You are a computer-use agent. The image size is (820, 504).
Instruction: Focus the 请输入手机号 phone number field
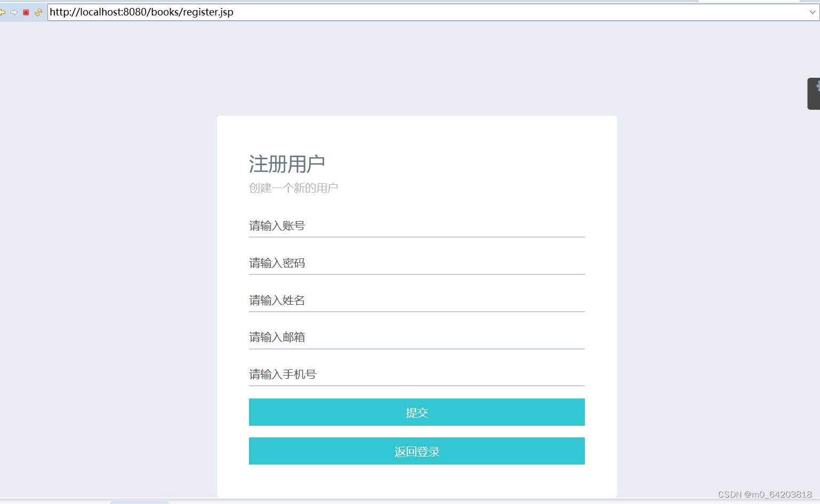[x=416, y=375]
